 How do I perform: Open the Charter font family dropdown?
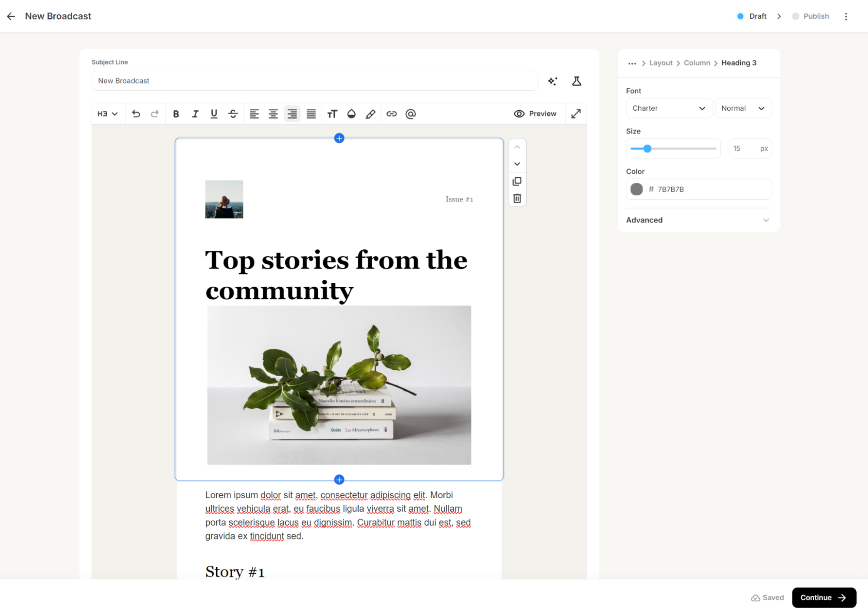pyautogui.click(x=668, y=108)
